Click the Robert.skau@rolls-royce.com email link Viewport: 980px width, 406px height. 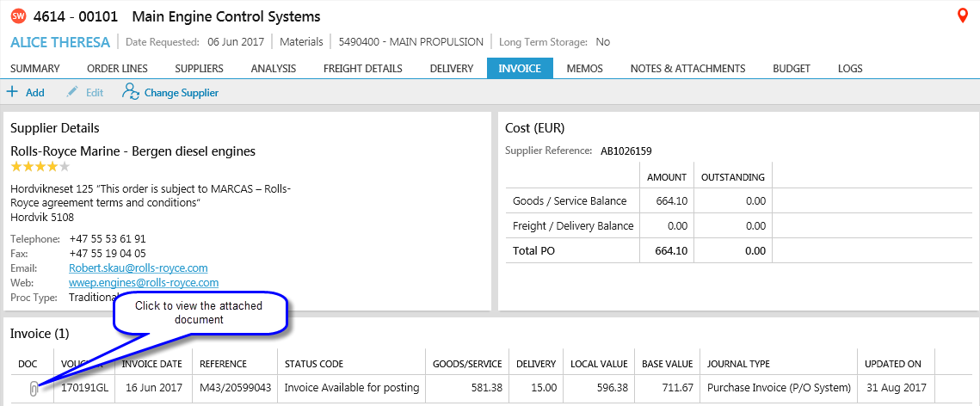click(x=138, y=268)
